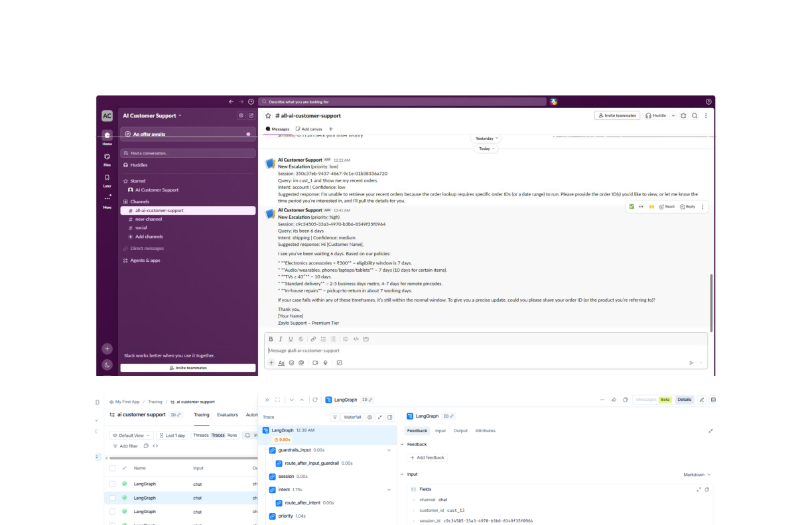Check the third LangGraph row checkbox

[x=113, y=512]
